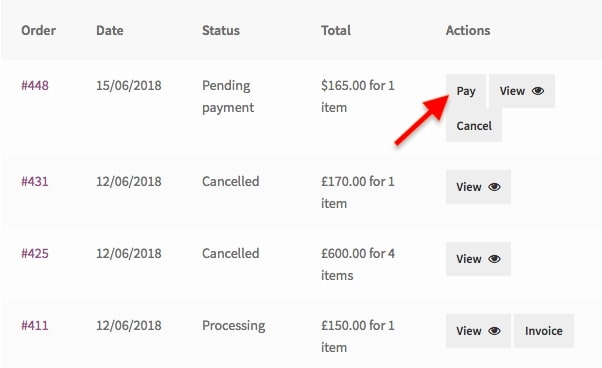Select the Total column header
This screenshot has height=368, width=602.
coord(336,30)
